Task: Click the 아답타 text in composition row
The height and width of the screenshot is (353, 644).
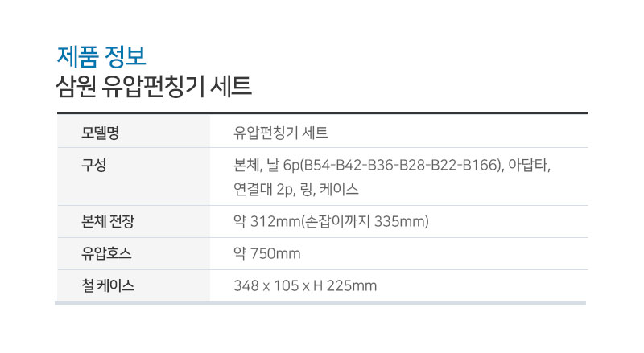Action: coord(528,165)
